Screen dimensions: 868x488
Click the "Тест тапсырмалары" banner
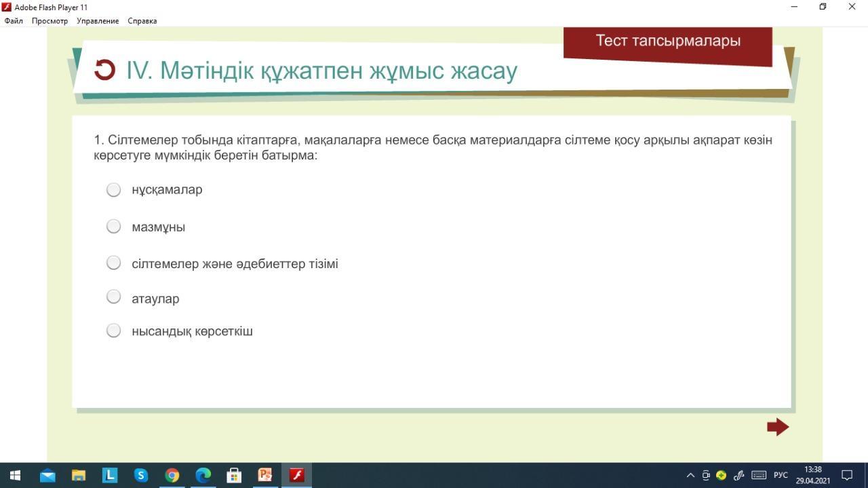[x=668, y=41]
